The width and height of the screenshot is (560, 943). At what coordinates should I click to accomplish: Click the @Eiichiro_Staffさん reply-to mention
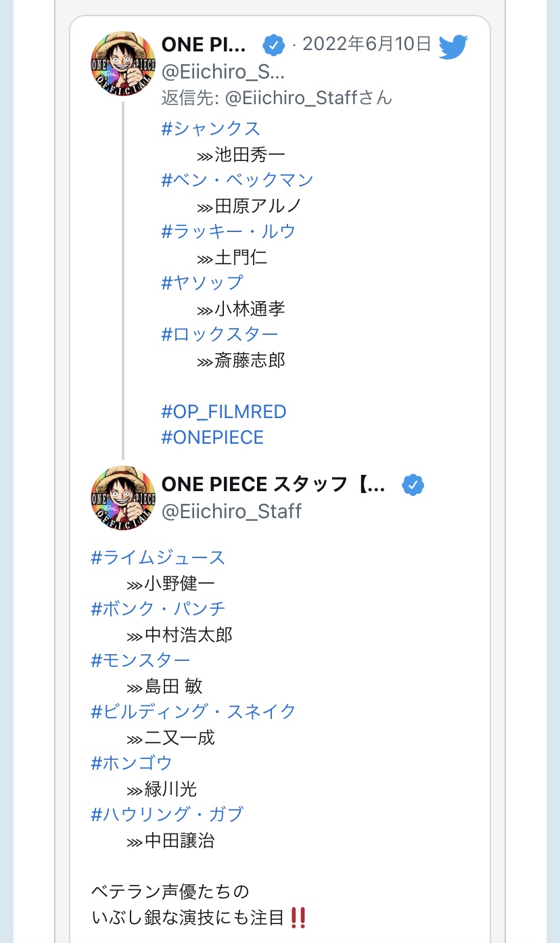[x=308, y=97]
